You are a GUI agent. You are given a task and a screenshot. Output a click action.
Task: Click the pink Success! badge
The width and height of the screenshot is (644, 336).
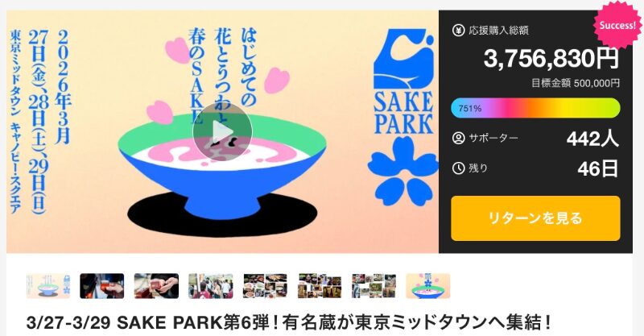tap(617, 26)
